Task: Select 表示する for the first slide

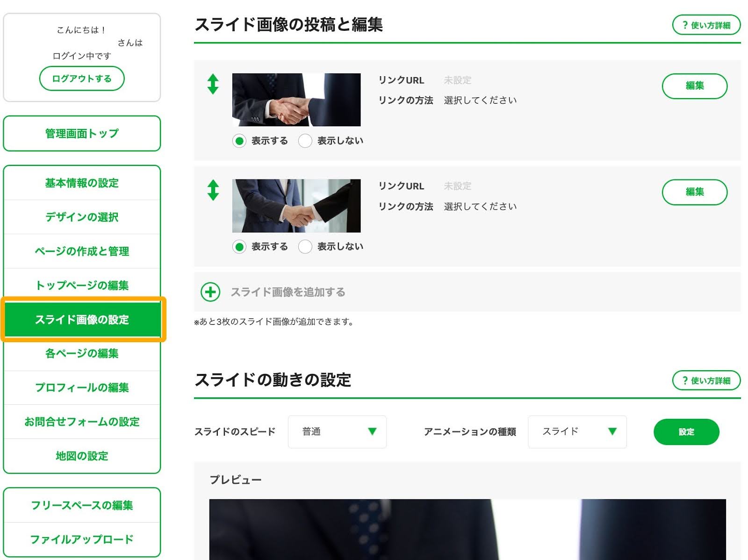Action: point(239,141)
